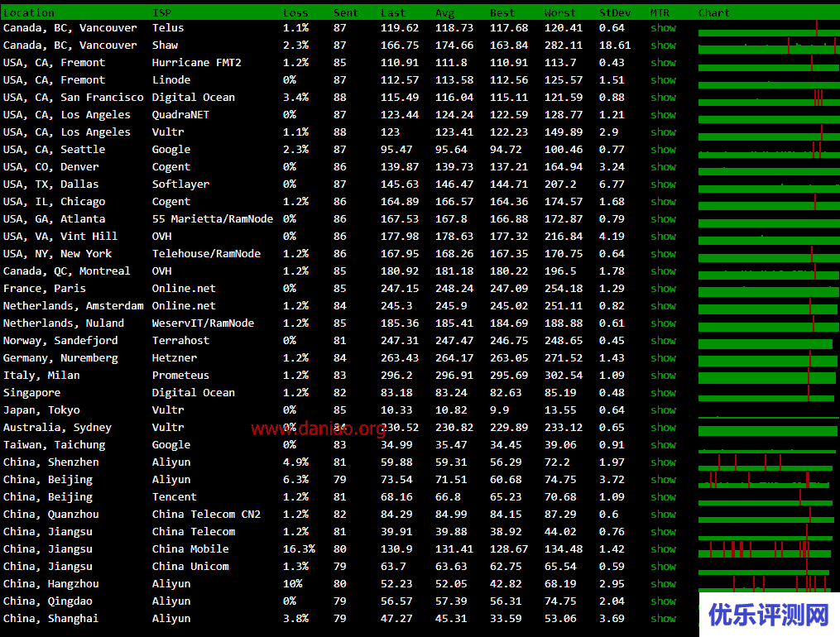This screenshot has width=840, height=637.
Task: Open MTR for Los Angeles QuadraNET
Action: [x=663, y=115]
